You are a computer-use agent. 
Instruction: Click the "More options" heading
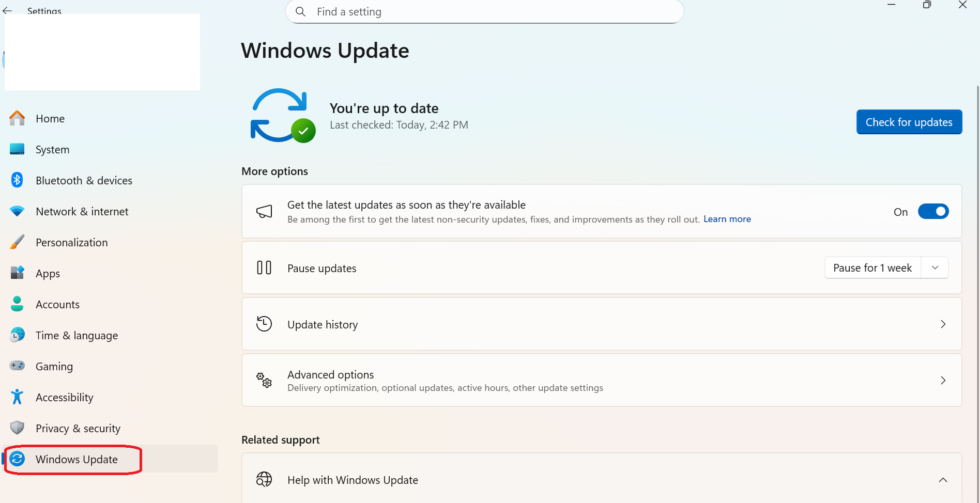pyautogui.click(x=274, y=171)
